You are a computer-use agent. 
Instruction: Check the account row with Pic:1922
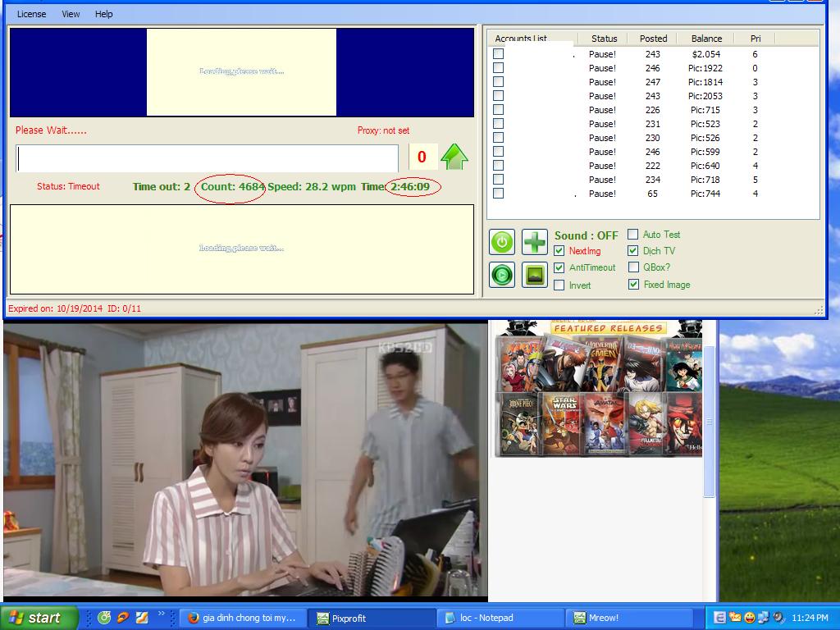click(498, 67)
